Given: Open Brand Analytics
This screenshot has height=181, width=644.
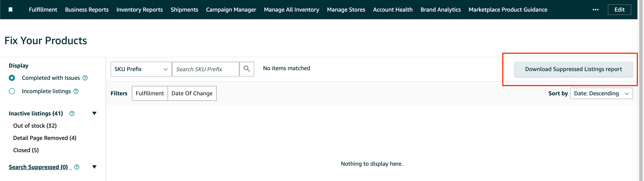Looking at the screenshot, I should pos(441,10).
